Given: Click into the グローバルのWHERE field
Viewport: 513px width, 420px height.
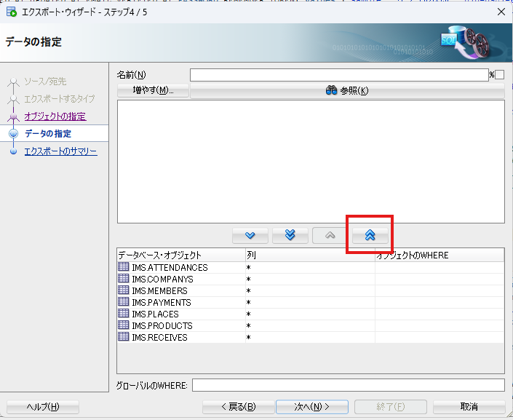Looking at the screenshot, I should [348, 385].
